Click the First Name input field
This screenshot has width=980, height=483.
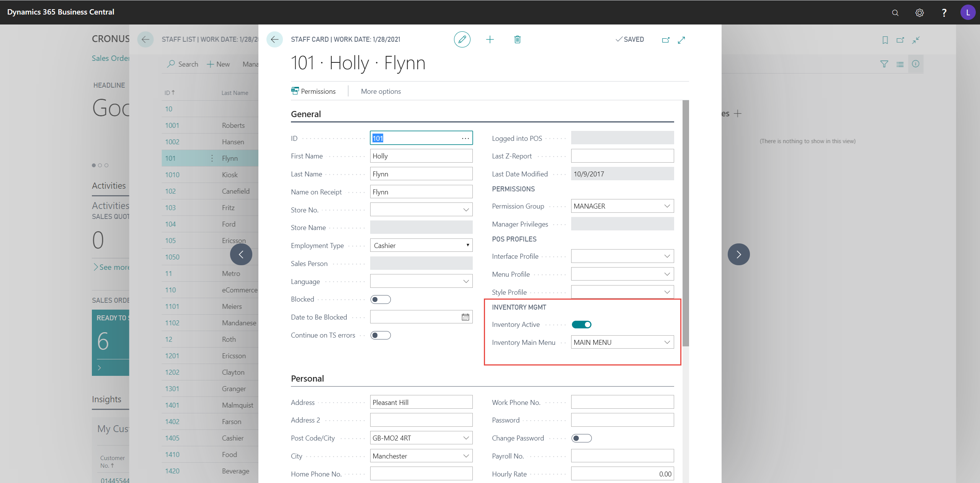pos(421,156)
